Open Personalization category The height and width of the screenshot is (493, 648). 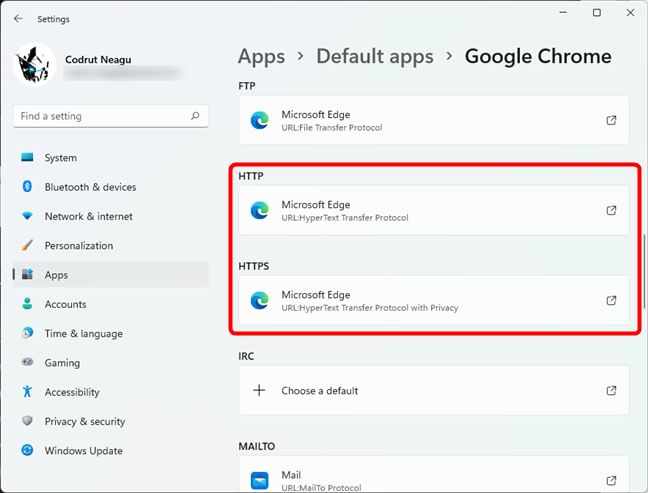(x=110, y=245)
